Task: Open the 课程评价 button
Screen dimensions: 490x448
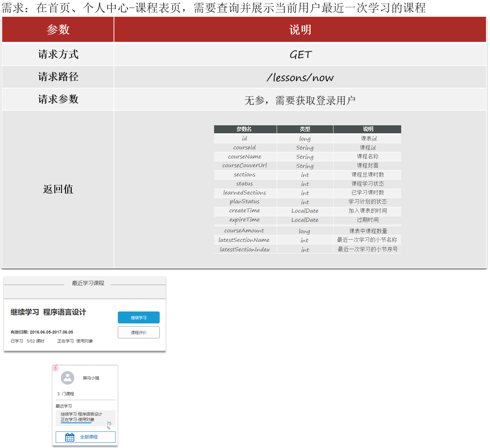Action: pos(138,333)
